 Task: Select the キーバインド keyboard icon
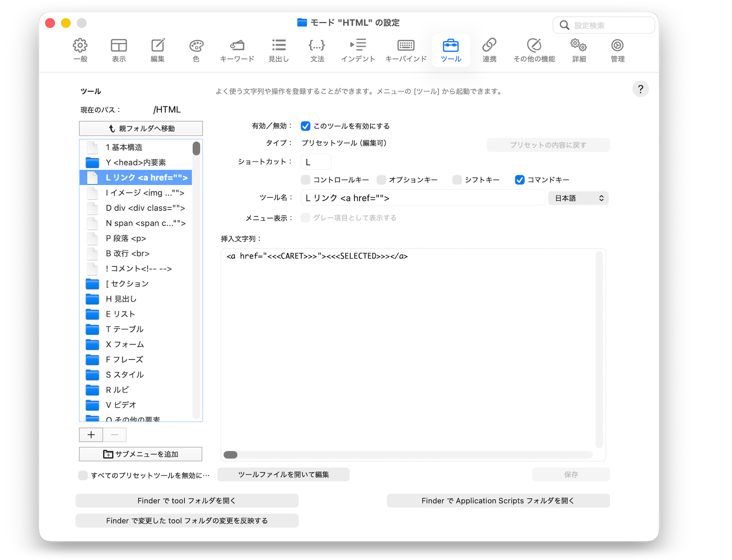coord(406,46)
